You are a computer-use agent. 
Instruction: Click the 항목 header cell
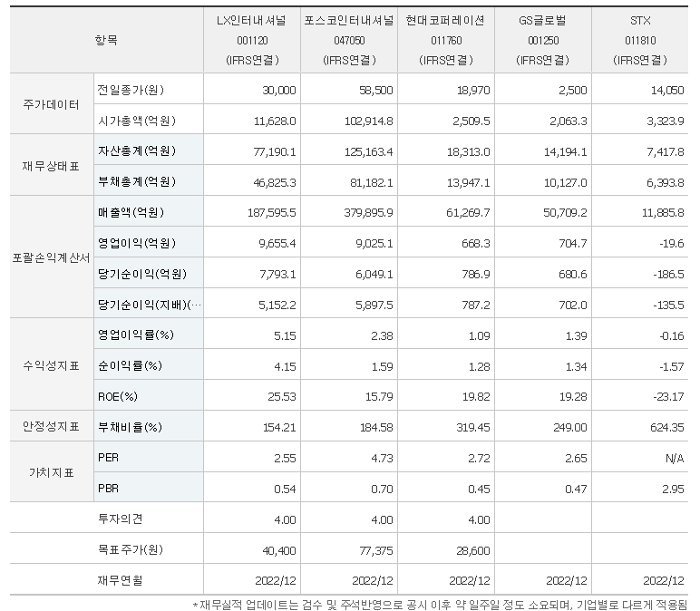106,40
